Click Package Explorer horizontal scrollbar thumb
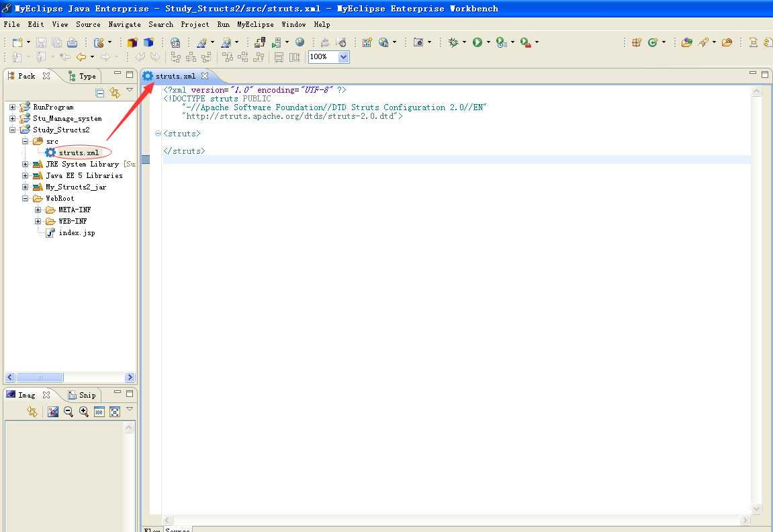 pyautogui.click(x=40, y=378)
